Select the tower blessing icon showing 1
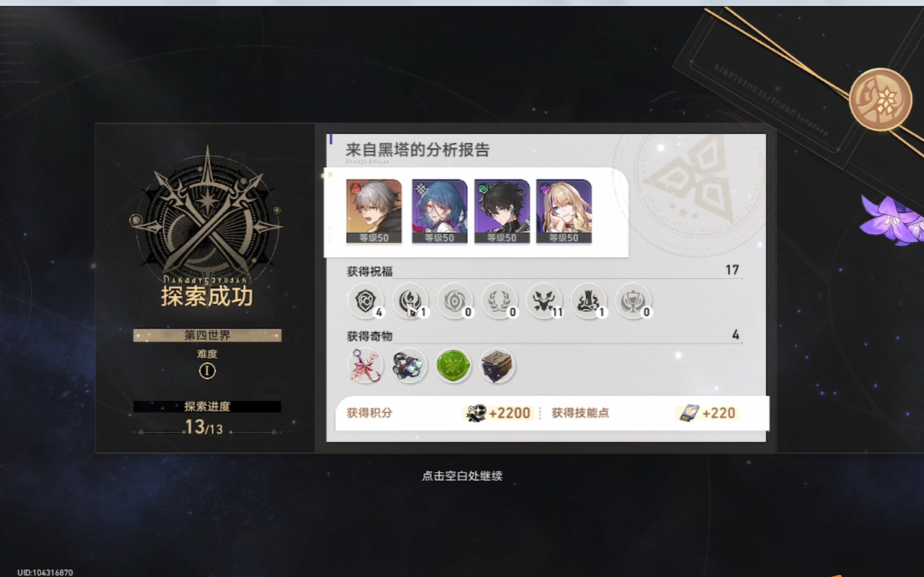 pos(589,301)
